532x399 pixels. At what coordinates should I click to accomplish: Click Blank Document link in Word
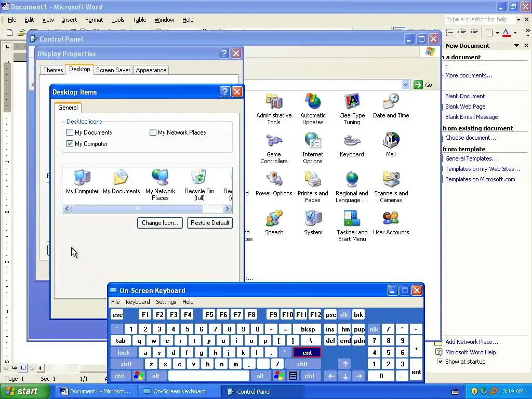pyautogui.click(x=465, y=96)
